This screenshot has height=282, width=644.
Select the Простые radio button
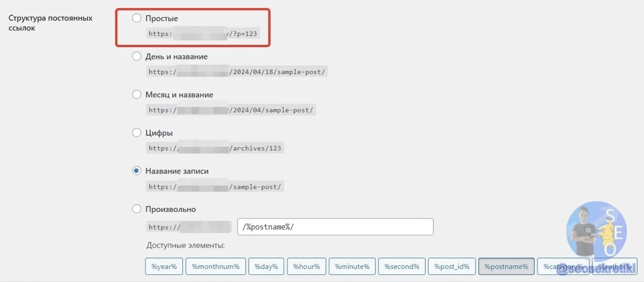click(136, 18)
